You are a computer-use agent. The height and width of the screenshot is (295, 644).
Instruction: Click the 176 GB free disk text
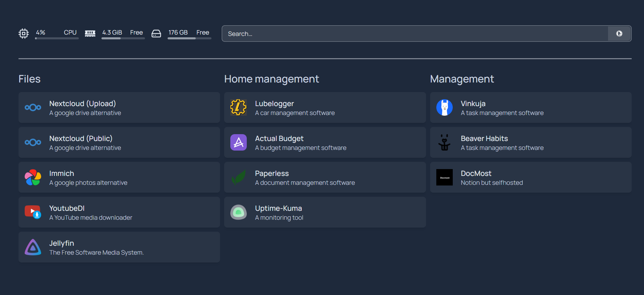tap(178, 33)
